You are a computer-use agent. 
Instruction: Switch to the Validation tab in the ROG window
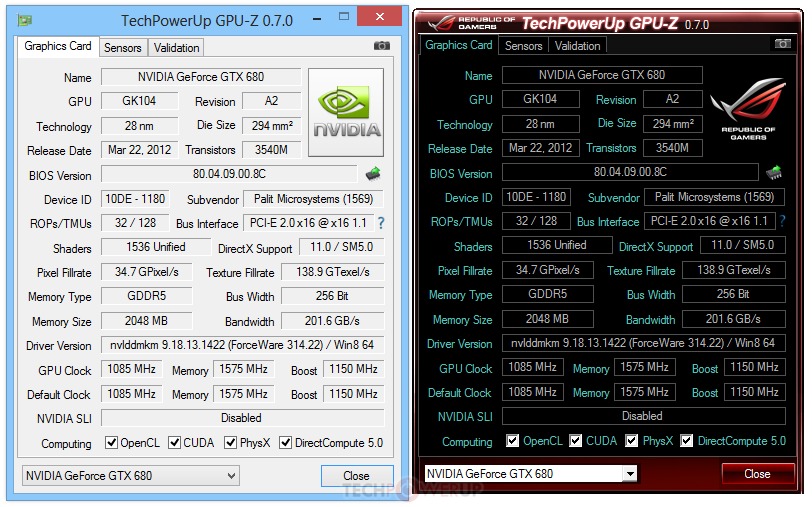click(x=577, y=45)
